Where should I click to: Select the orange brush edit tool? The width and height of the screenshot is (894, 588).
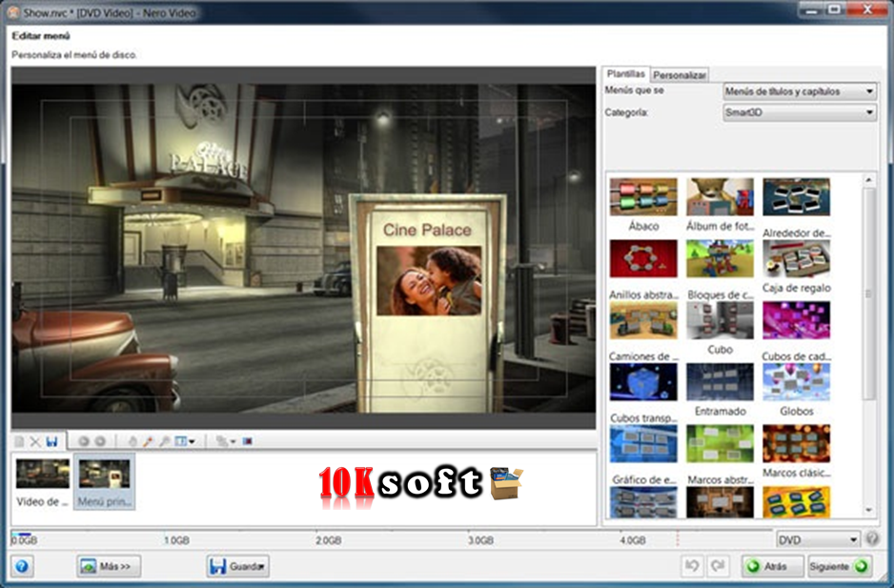click(x=149, y=441)
